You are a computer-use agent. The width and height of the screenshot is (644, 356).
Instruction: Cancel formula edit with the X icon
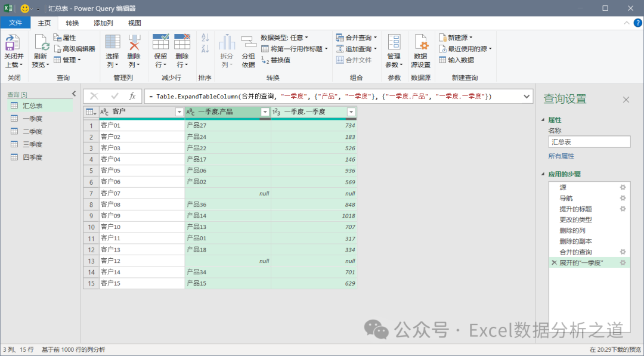(94, 96)
